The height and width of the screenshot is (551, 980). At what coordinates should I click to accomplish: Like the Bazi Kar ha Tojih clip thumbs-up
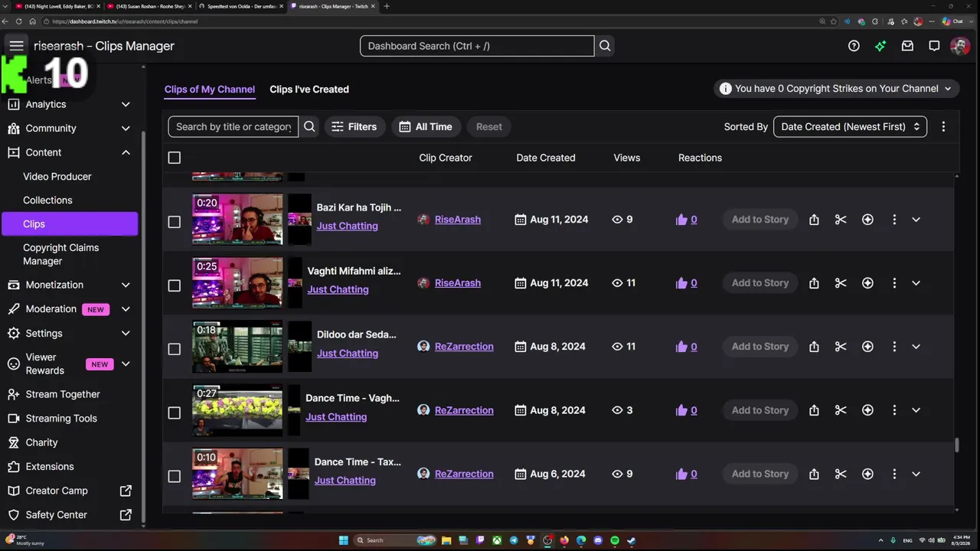point(681,220)
